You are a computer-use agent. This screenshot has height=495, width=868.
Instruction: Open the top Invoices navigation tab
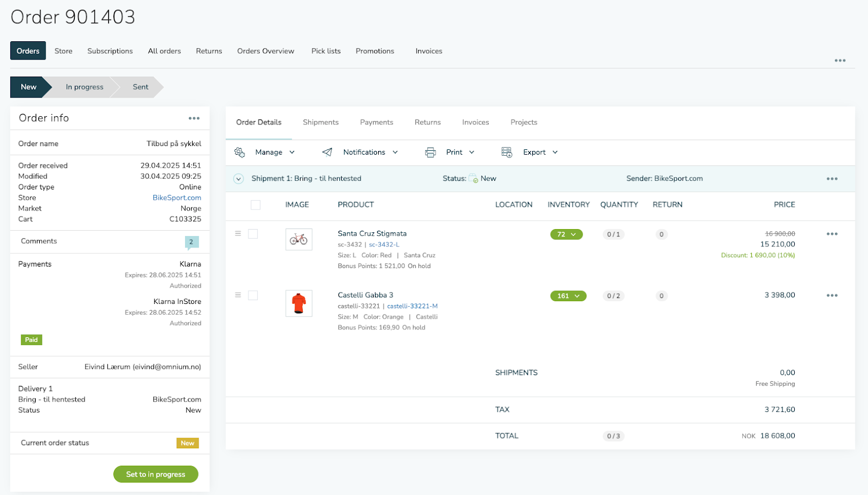[429, 51]
